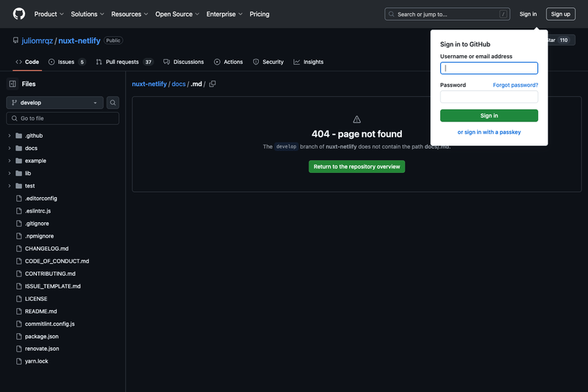Click the repository icon beside juliomrqz
The image size is (588, 392).
[15, 40]
